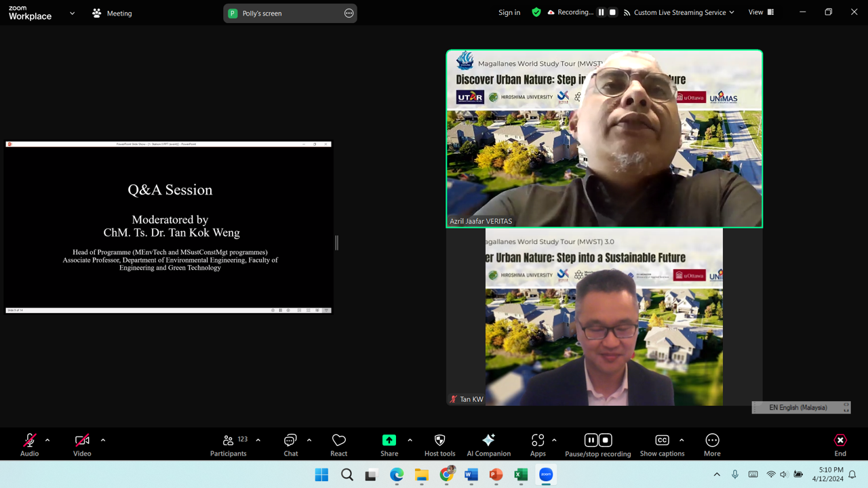This screenshot has width=868, height=488.
Task: Open the More options menu
Action: tap(712, 445)
